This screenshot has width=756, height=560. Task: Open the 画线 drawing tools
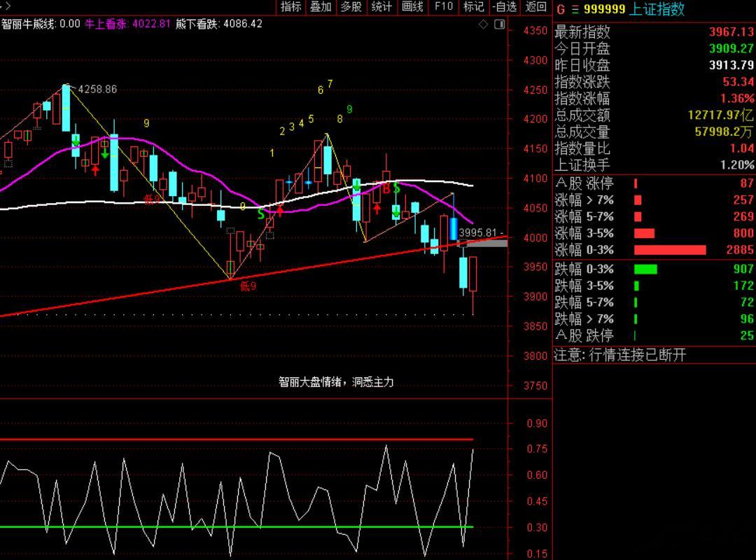coord(412,7)
